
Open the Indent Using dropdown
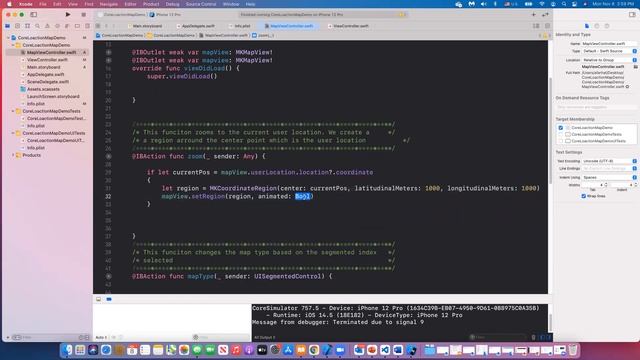tap(609, 178)
